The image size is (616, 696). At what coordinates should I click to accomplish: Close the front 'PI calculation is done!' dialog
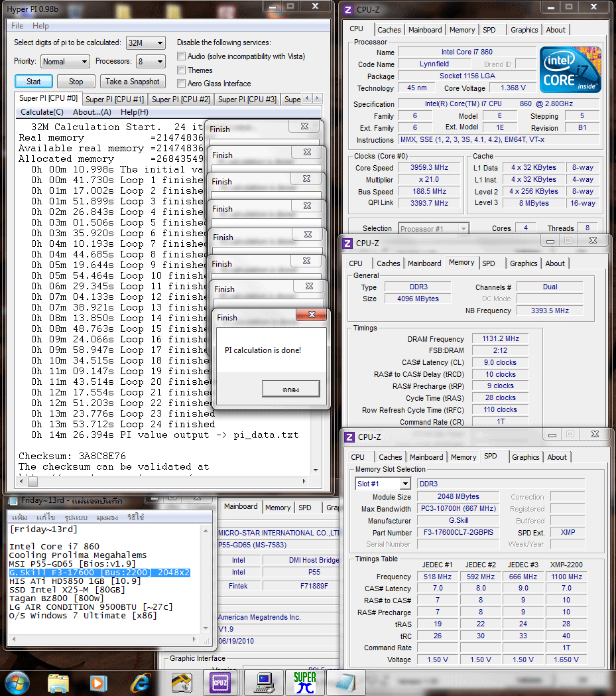click(312, 314)
